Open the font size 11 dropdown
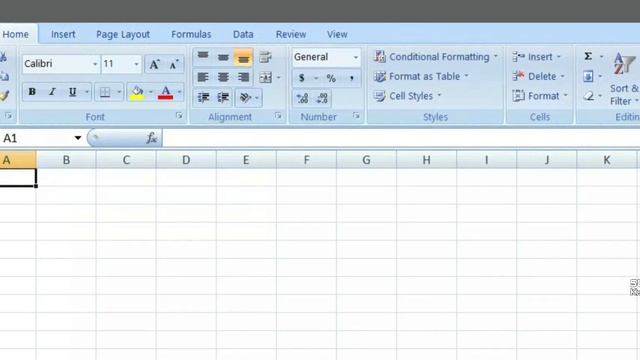The image size is (640, 360). click(136, 64)
